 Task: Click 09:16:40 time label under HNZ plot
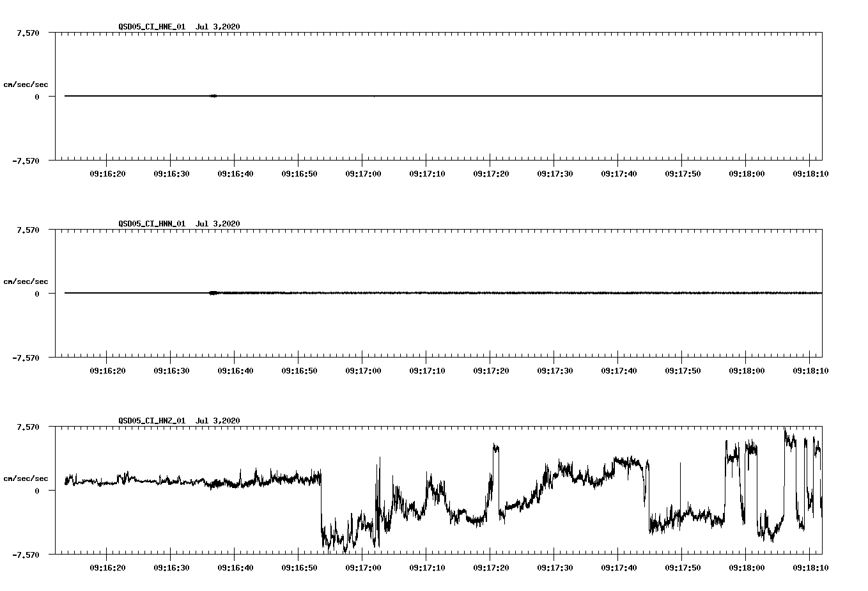(235, 567)
